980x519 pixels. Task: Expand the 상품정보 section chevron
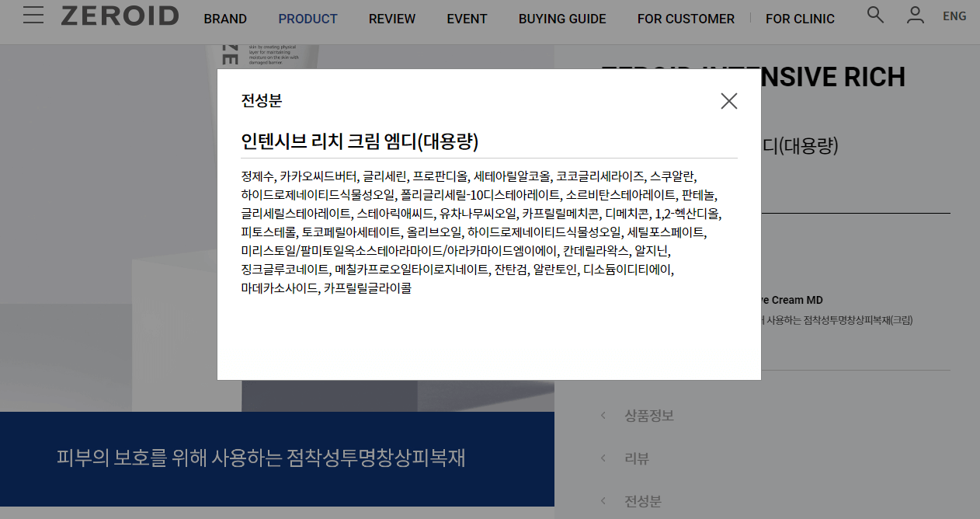click(603, 416)
